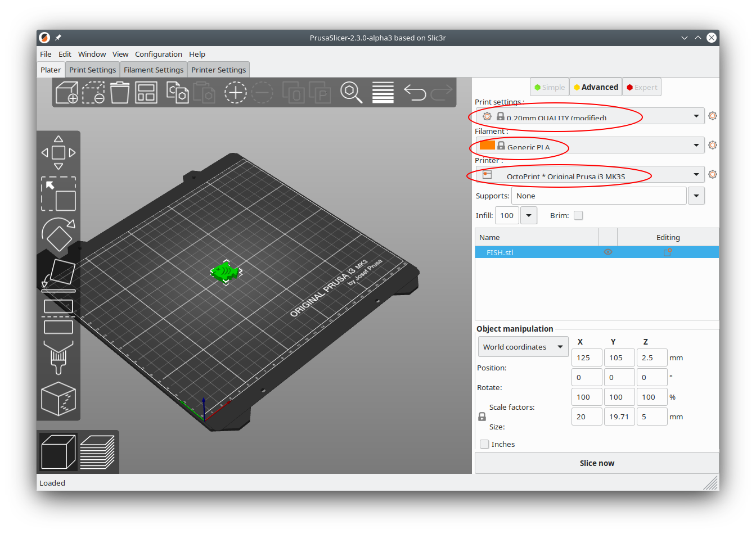Open the World coordinates dropdown
Image resolution: width=756 pixels, height=534 pixels.
pyautogui.click(x=523, y=346)
